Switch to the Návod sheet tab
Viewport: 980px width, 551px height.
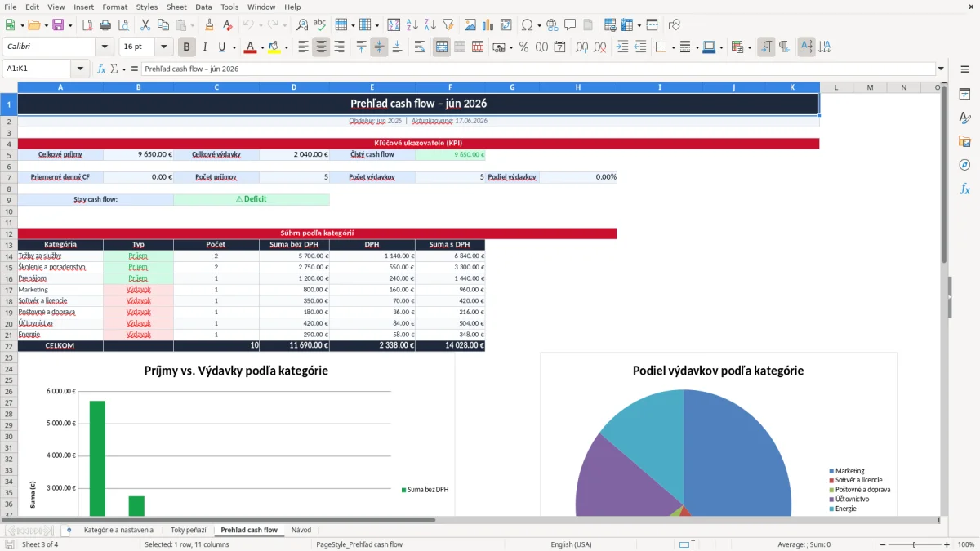301,530
